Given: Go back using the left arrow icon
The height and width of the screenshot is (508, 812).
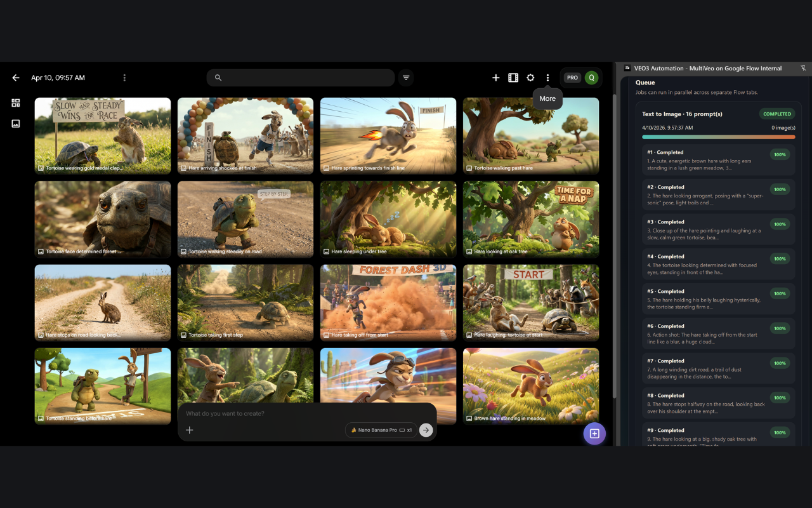Looking at the screenshot, I should pyautogui.click(x=16, y=77).
